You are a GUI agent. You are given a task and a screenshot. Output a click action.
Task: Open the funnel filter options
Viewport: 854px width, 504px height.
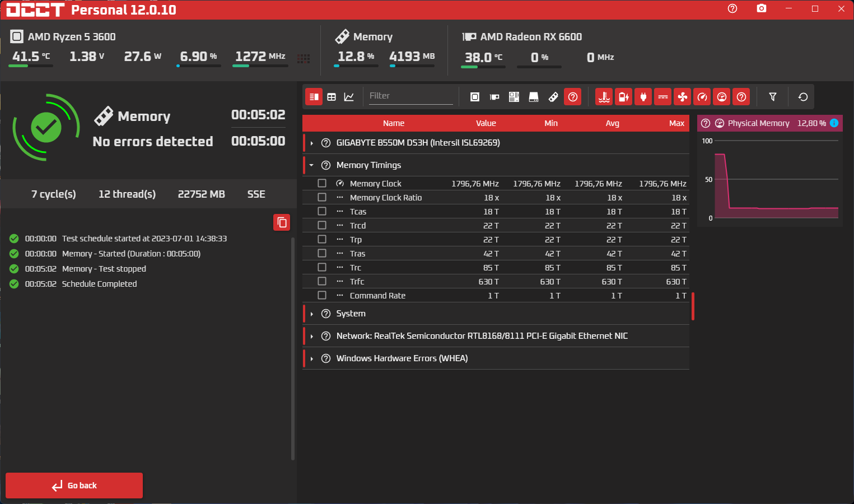click(x=773, y=97)
